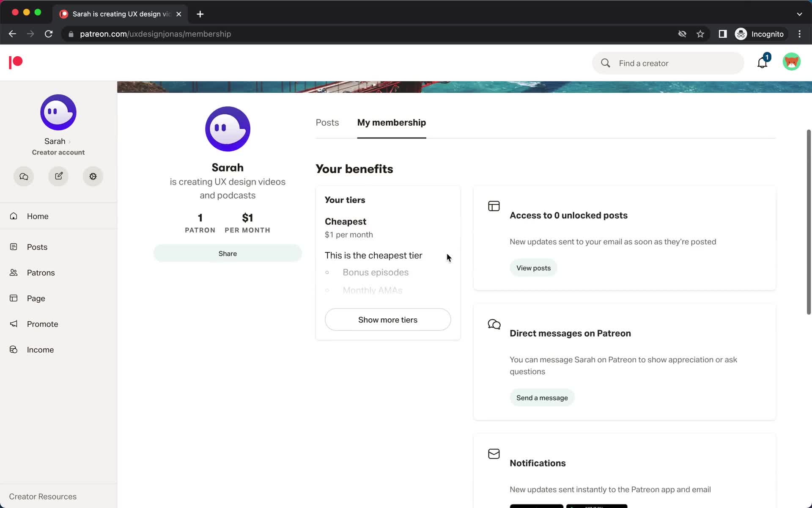Click the Find a creator search field
The height and width of the screenshot is (508, 812).
click(x=668, y=63)
